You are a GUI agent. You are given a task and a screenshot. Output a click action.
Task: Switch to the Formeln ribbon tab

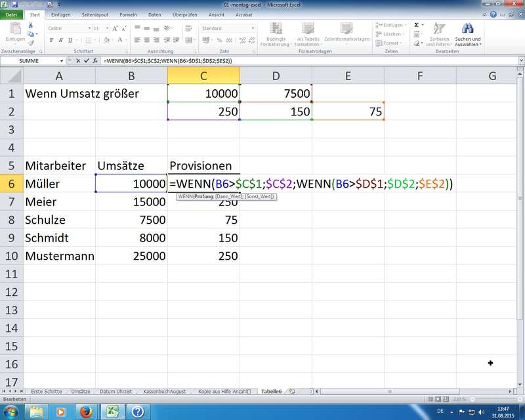[128, 14]
